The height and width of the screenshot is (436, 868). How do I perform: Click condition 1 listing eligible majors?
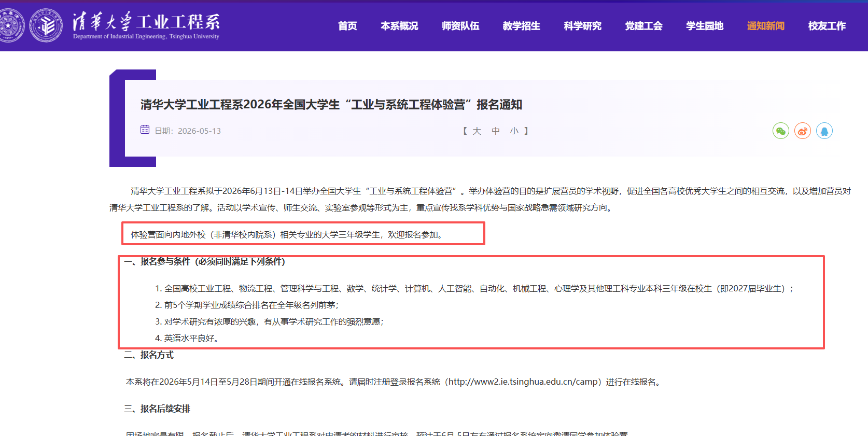(x=474, y=289)
